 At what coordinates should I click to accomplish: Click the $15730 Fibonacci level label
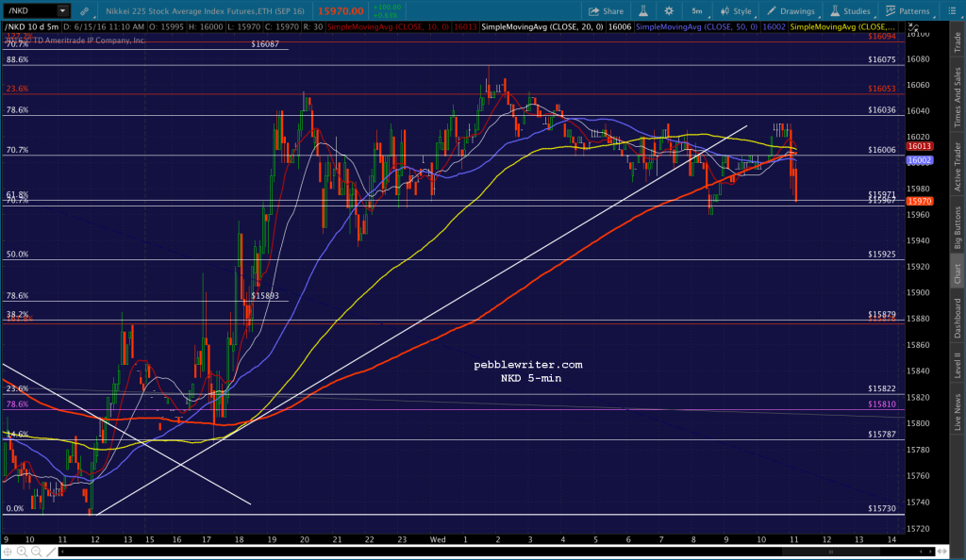click(x=882, y=509)
